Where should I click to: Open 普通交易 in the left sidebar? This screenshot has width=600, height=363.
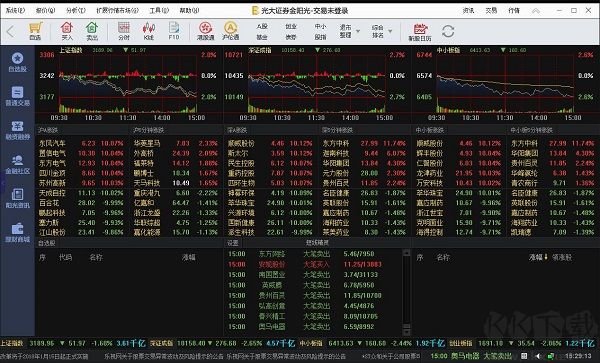(x=17, y=96)
